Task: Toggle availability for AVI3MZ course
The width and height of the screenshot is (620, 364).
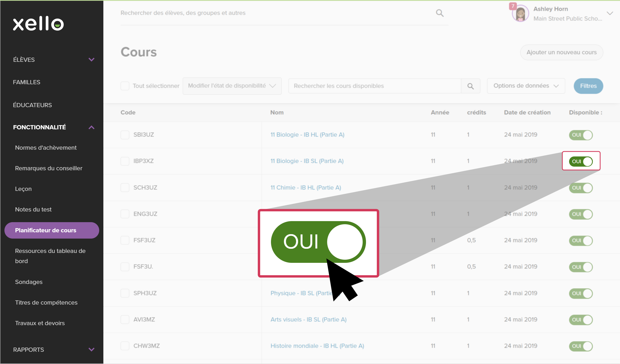Action: [x=581, y=320]
